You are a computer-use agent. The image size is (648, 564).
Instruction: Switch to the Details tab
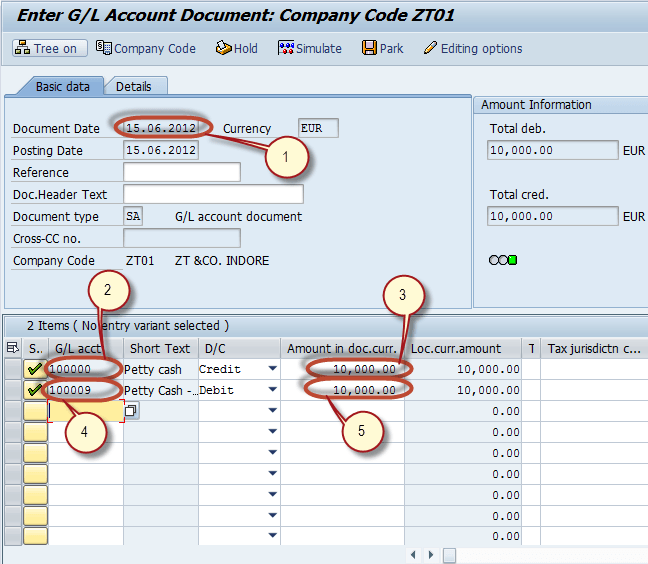(x=134, y=87)
